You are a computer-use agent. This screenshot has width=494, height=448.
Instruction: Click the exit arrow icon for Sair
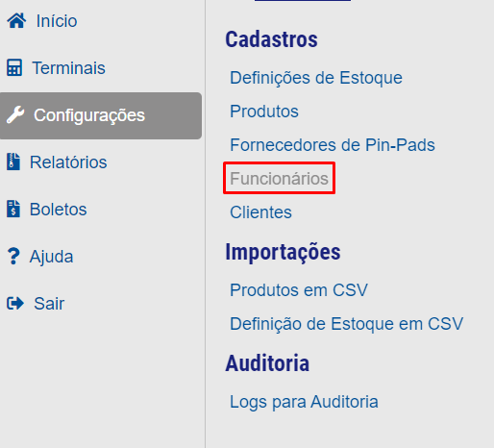[15, 303]
